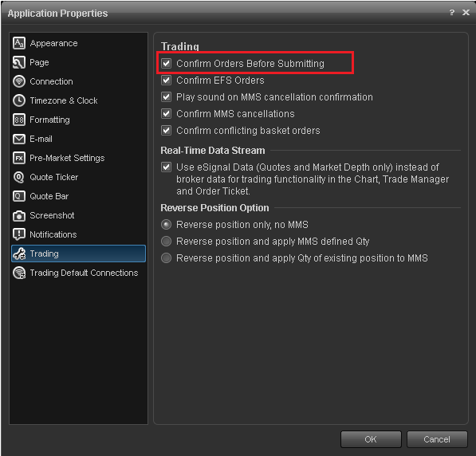Select the Quote Ticker icon
The image size is (476, 456).
(19, 177)
